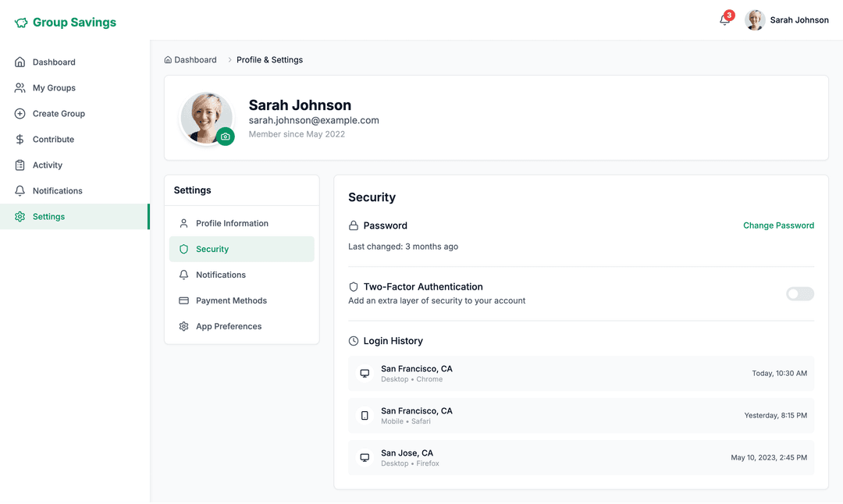
Task: Open the Sarah Johnson user menu in header
Action: click(787, 20)
